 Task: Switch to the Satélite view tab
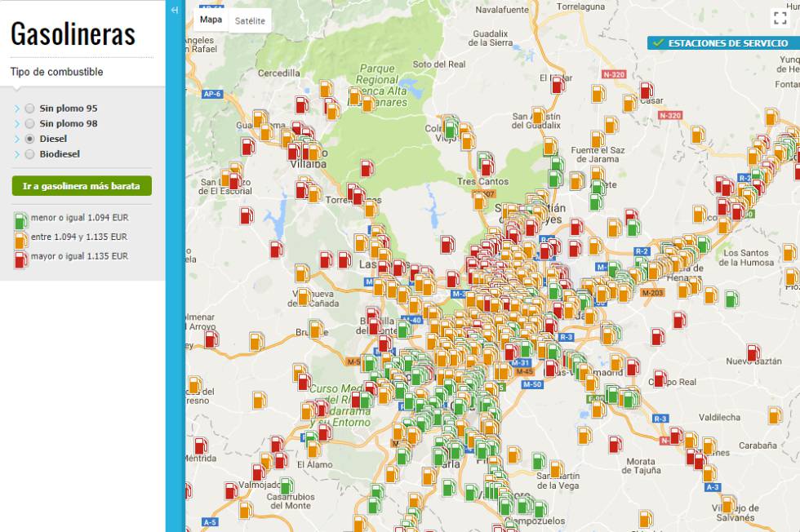tap(250, 21)
